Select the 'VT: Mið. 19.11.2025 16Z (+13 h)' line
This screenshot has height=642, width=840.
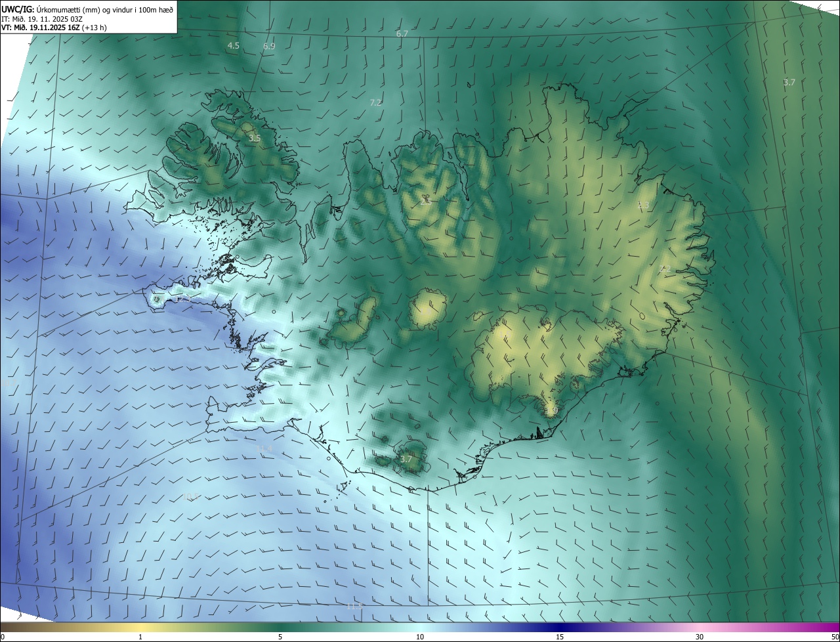52,28
